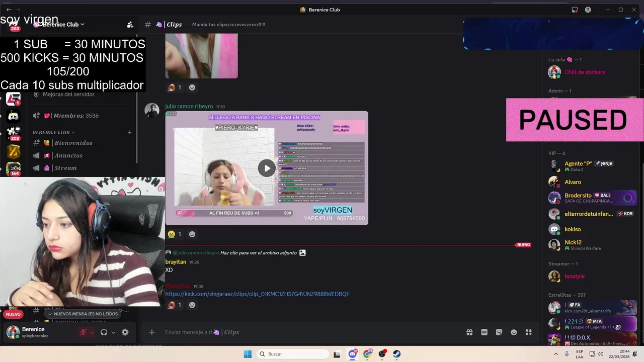Collapse the BERENICE CLUB channel category

pyautogui.click(x=54, y=132)
